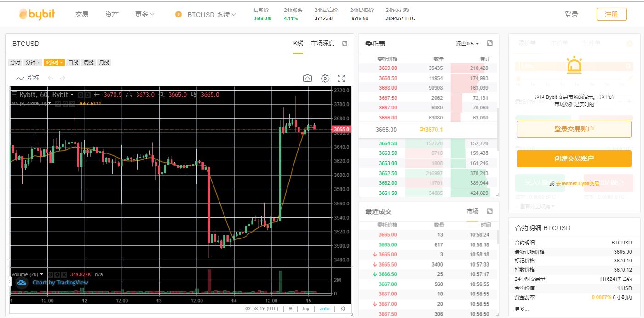Remove the Volume indicator
Viewport: 644px width, 318px height.
click(x=64, y=274)
